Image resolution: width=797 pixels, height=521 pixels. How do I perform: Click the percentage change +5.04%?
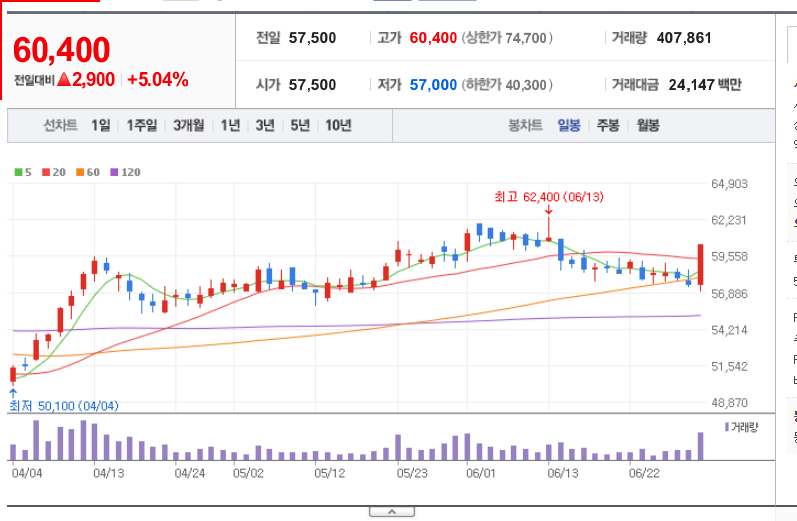158,79
